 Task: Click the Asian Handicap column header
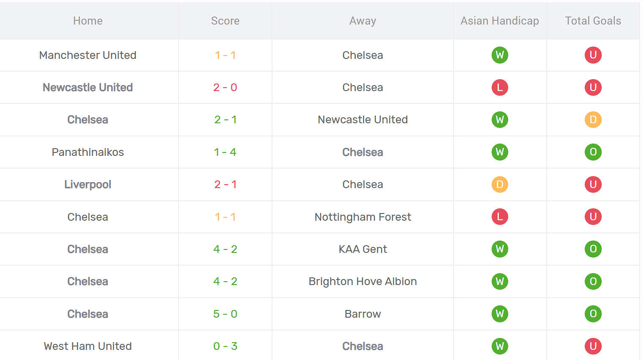[x=500, y=21]
